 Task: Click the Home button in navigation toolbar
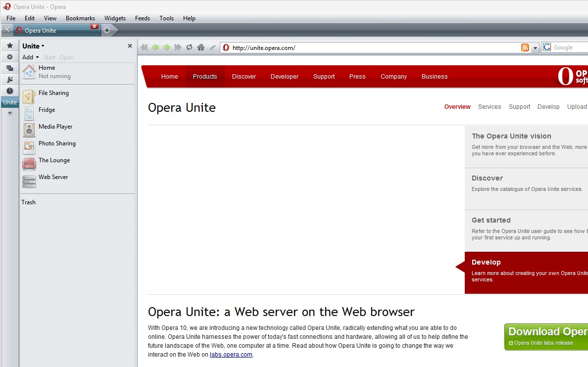(x=200, y=47)
